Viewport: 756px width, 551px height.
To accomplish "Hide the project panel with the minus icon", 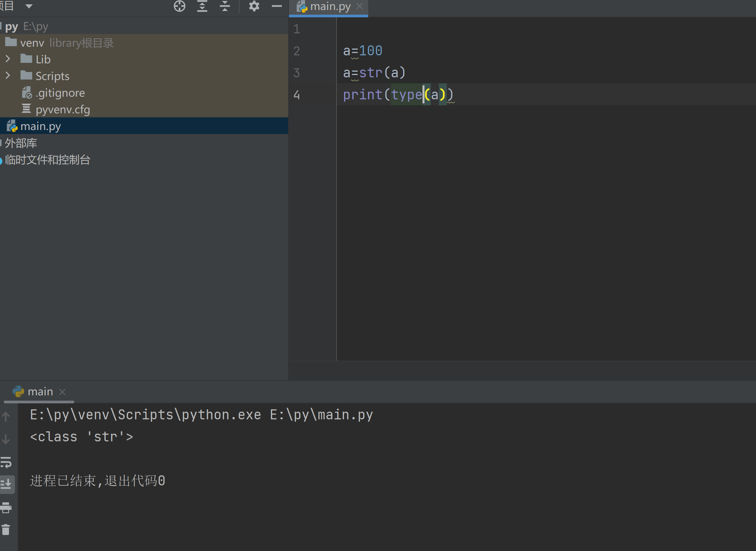I will click(x=277, y=6).
